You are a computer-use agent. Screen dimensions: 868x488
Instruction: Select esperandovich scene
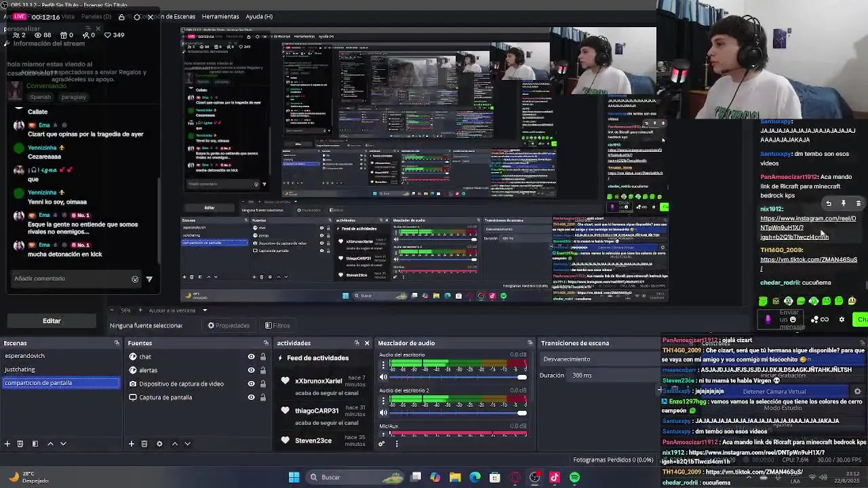click(61, 356)
